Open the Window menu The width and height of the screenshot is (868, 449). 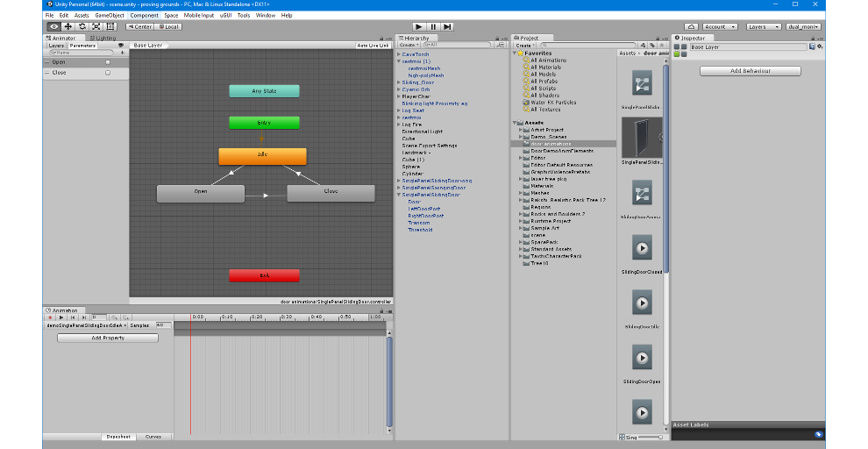click(x=265, y=16)
